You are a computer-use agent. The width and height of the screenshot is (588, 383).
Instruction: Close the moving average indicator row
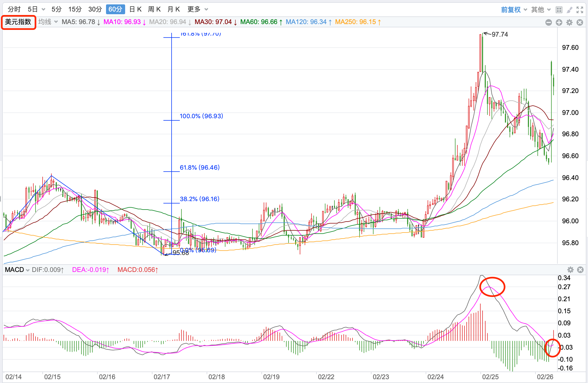pos(580,22)
